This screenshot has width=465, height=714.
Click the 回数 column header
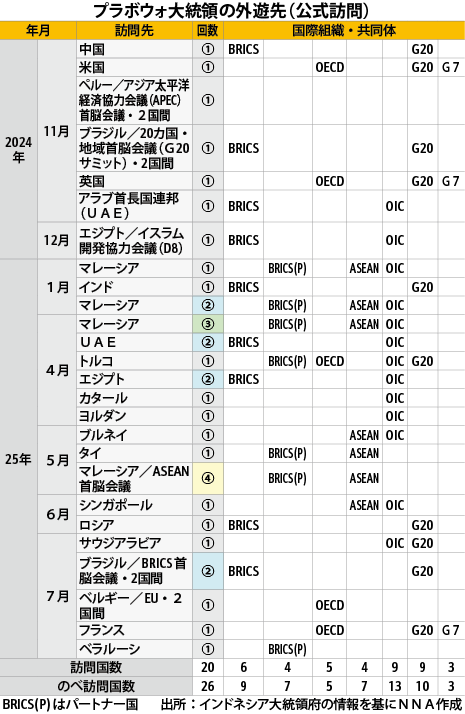click(x=208, y=31)
